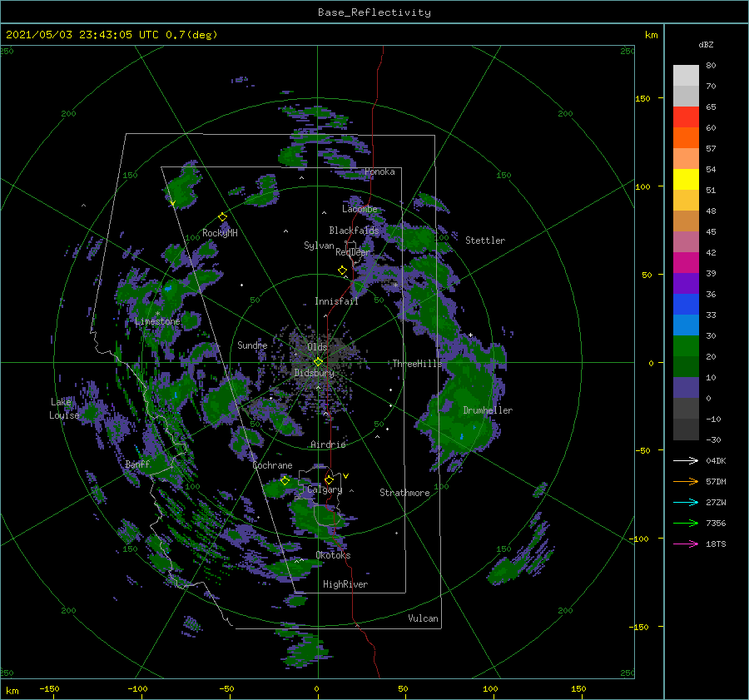
Task: Click the yellow diamond marker below RedDeer
Action: pyautogui.click(x=343, y=271)
